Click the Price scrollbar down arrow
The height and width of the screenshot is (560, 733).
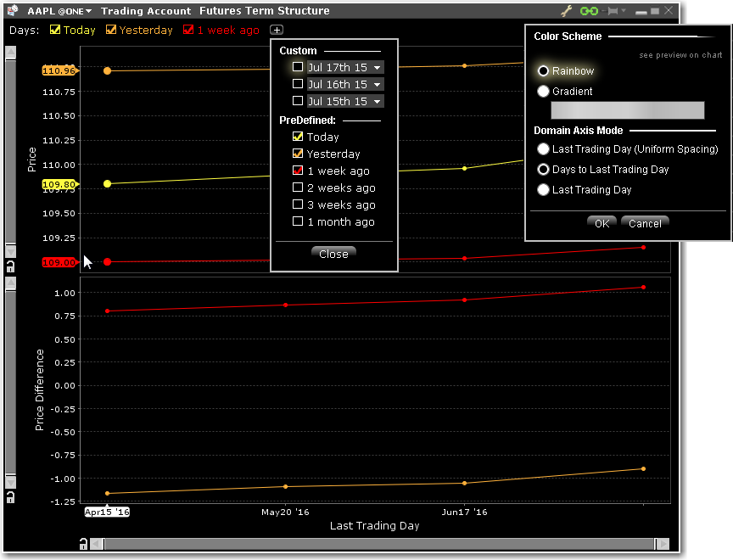tap(10, 251)
